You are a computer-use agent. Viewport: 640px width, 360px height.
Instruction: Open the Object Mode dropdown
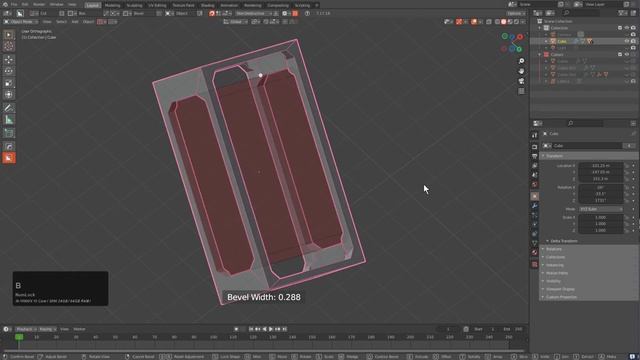(x=21, y=22)
